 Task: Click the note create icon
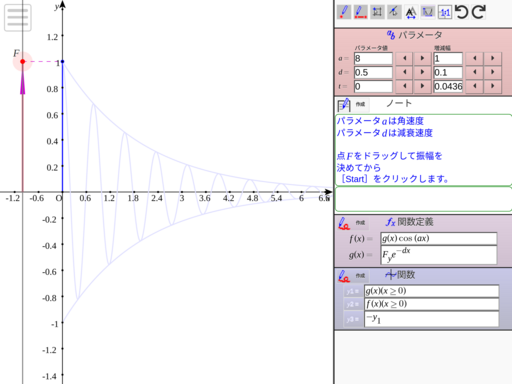pos(344,105)
